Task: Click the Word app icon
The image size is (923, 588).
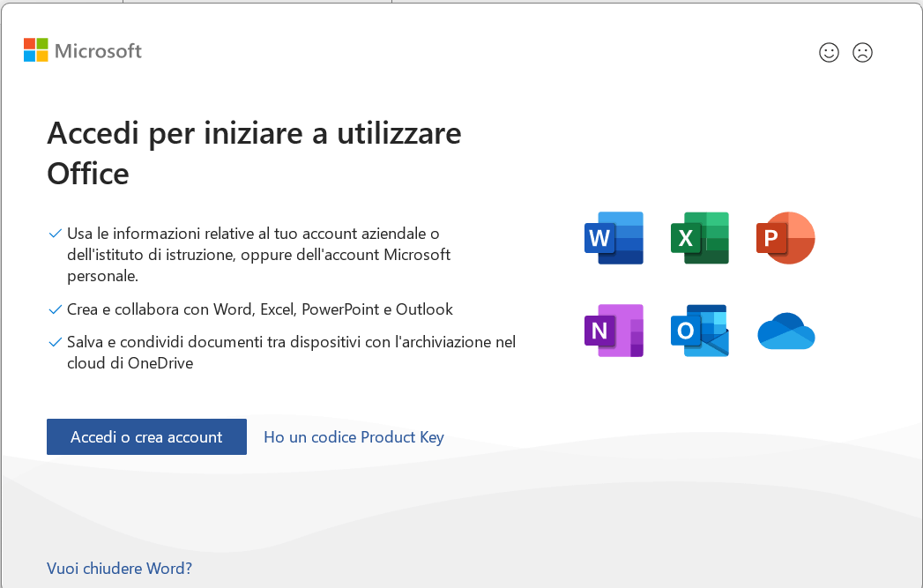Action: tap(614, 238)
